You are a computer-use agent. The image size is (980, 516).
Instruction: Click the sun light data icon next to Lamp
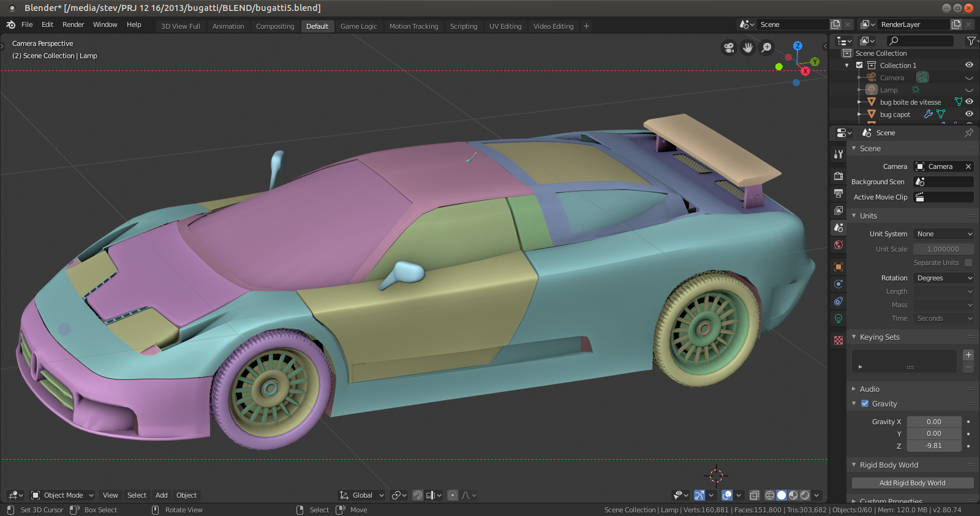pos(916,89)
